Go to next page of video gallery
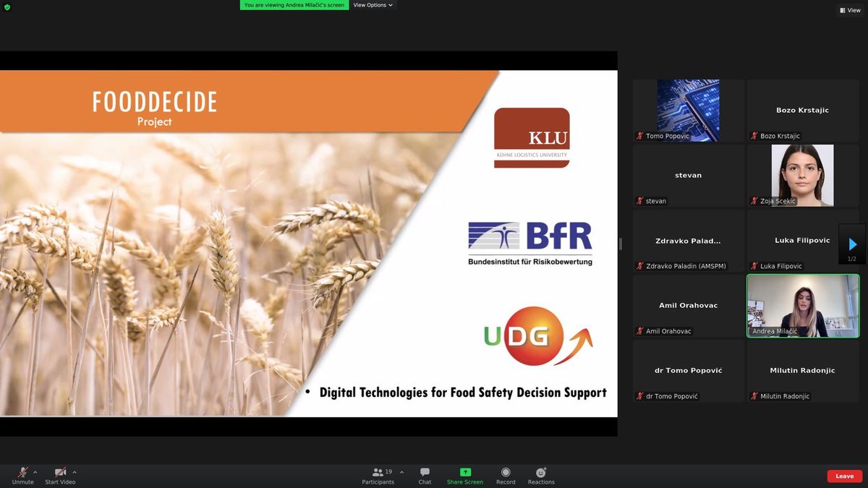868x488 pixels. tap(852, 244)
